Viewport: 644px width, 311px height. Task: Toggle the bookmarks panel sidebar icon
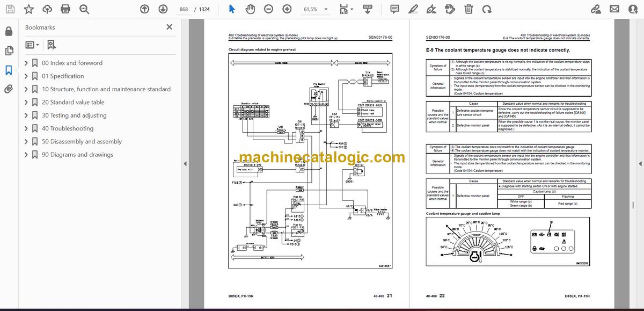(x=9, y=70)
